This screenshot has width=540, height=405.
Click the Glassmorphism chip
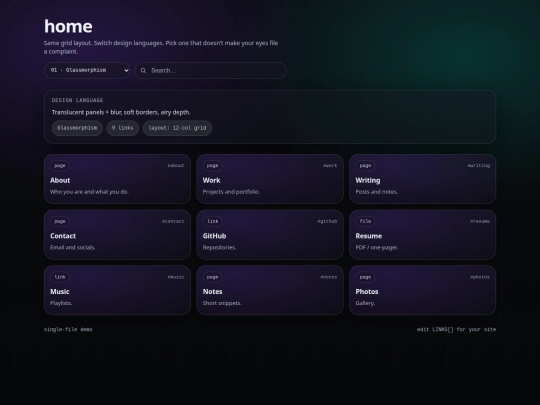(x=77, y=128)
